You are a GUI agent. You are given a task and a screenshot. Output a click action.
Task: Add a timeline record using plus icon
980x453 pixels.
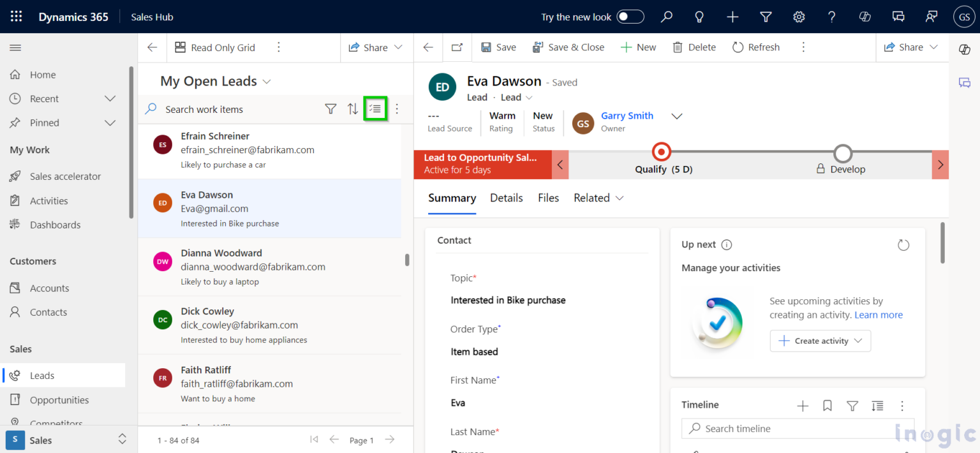(x=802, y=405)
